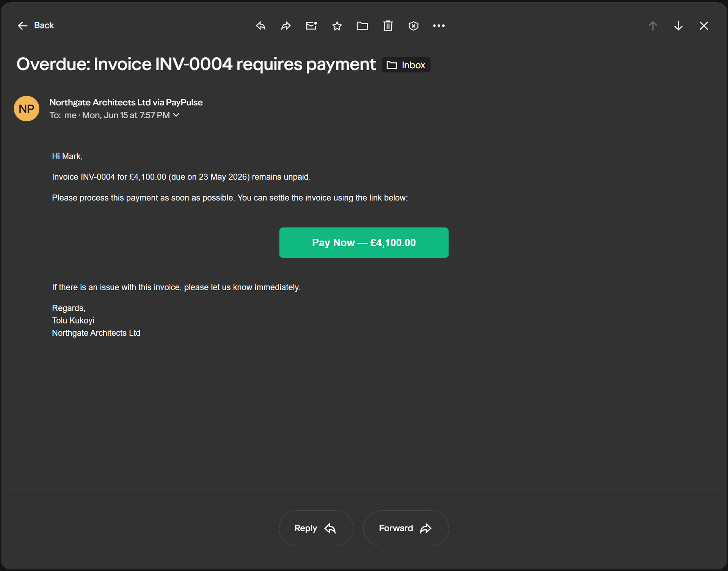
Task: Close the email view
Action: (x=704, y=26)
